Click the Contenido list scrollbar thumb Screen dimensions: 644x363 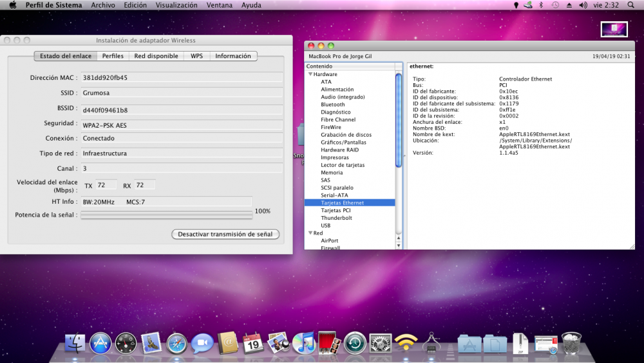pyautogui.click(x=399, y=120)
